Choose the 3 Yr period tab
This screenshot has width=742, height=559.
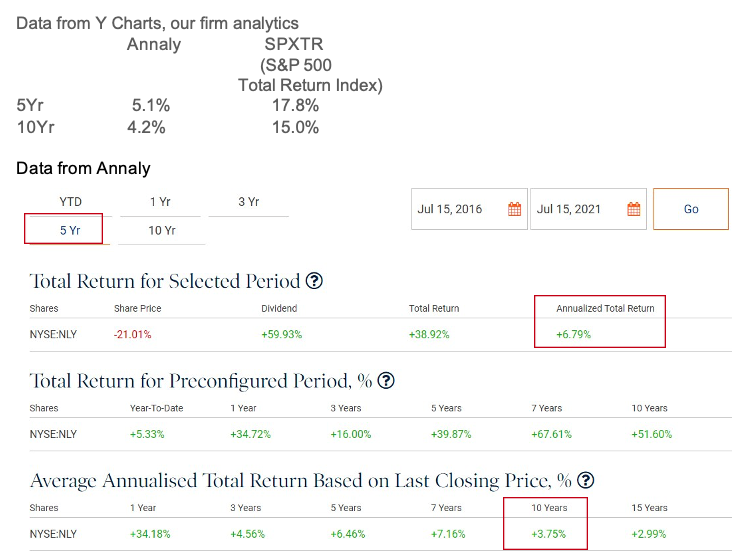click(x=249, y=202)
